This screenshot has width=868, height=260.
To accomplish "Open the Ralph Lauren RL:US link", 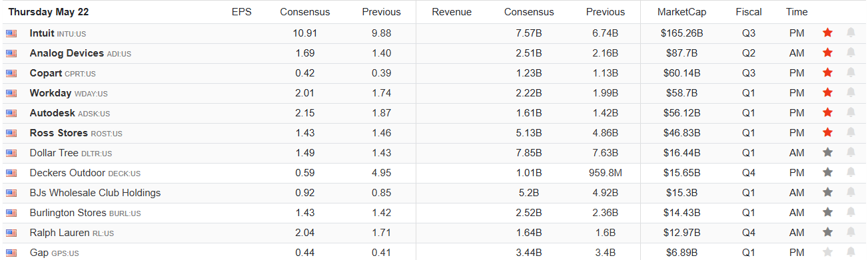I will coord(72,233).
